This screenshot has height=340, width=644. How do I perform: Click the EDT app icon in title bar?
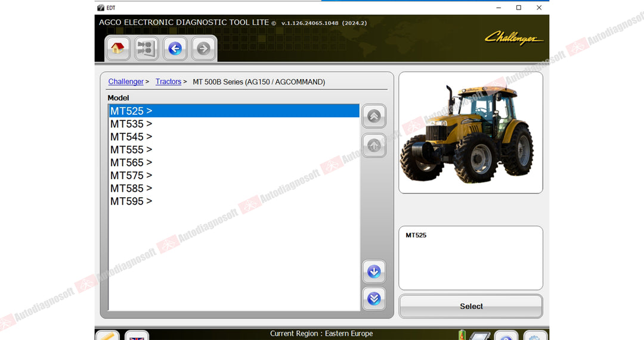click(x=101, y=8)
